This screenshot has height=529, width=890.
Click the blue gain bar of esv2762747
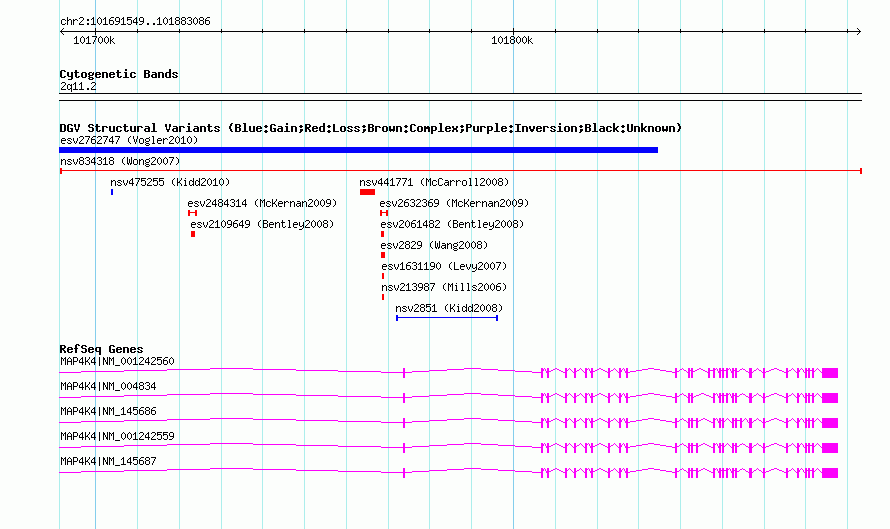(359, 150)
